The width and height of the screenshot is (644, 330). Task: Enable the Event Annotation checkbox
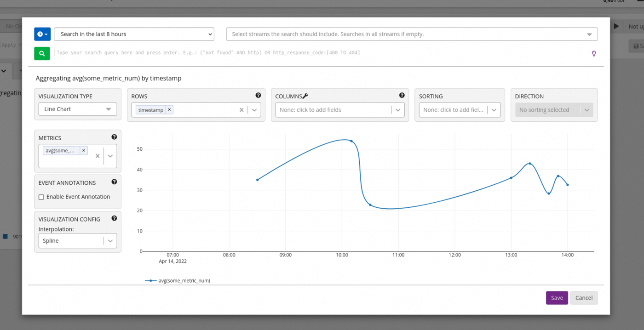point(41,197)
